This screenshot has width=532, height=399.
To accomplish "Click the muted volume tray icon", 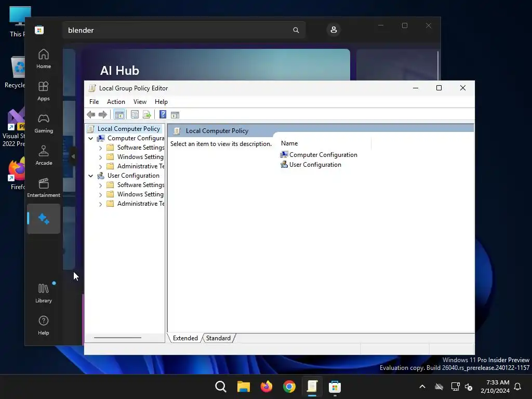I will pyautogui.click(x=469, y=387).
